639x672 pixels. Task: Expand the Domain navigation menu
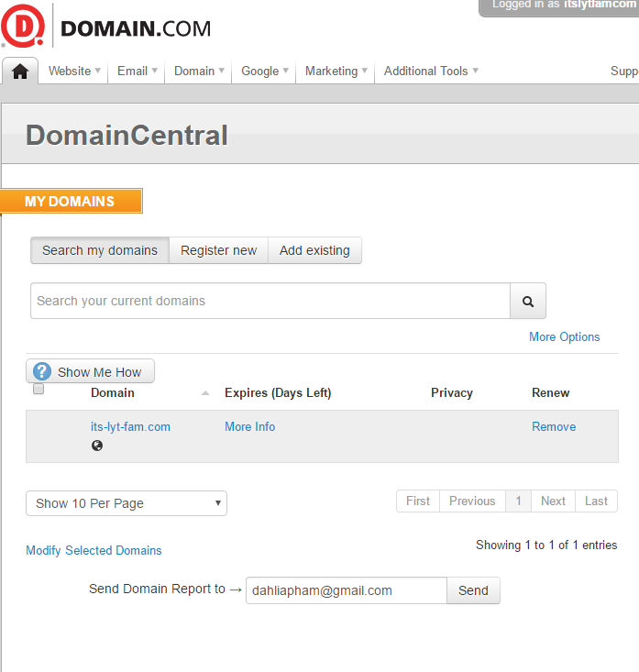(199, 71)
